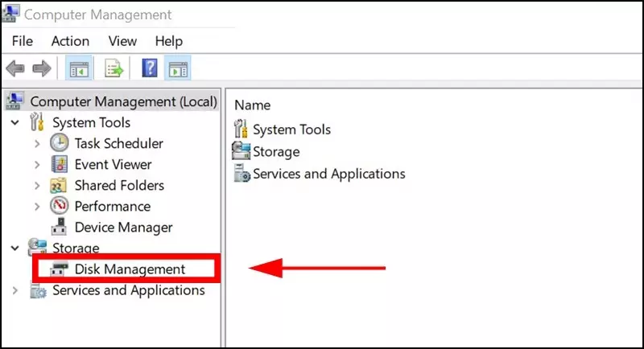Click the Shared Folders icon
This screenshot has height=349, width=644.
pos(58,186)
